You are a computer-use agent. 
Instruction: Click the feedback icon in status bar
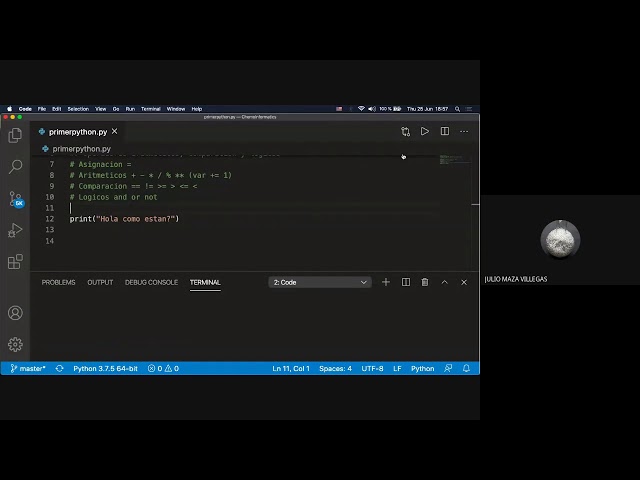(448, 369)
